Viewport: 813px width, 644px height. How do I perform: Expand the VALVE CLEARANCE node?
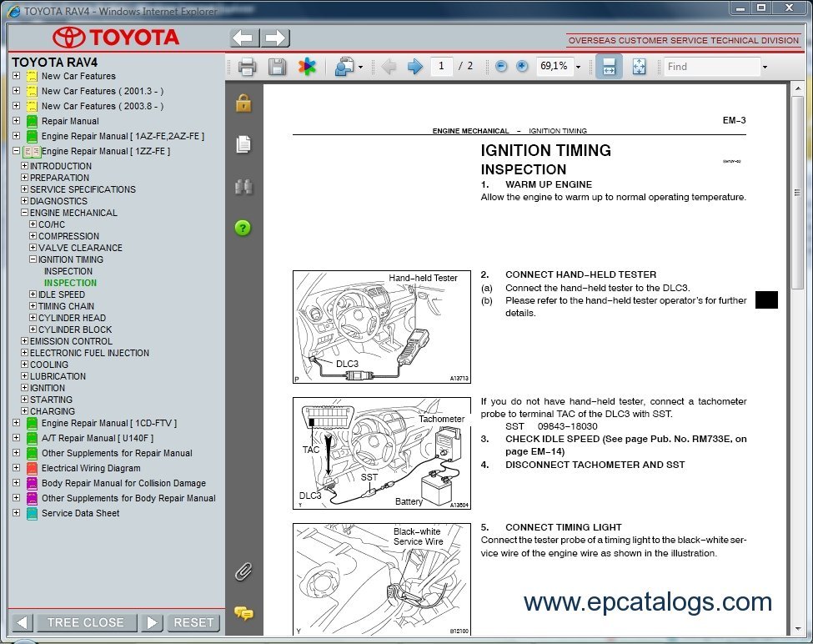tap(33, 247)
